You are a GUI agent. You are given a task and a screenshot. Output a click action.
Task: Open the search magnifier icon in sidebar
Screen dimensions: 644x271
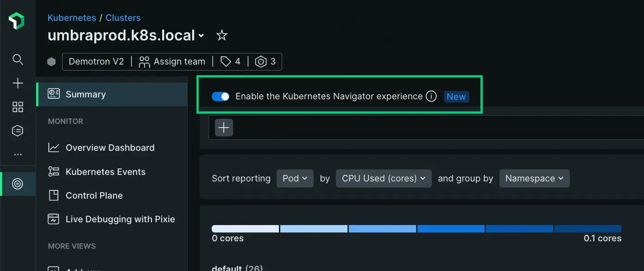pyautogui.click(x=18, y=59)
